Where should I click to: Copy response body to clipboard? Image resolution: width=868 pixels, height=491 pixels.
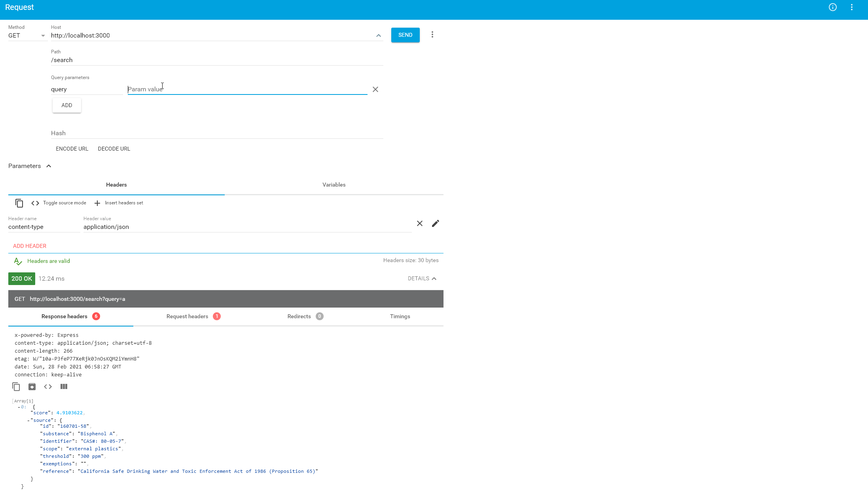coord(16,387)
